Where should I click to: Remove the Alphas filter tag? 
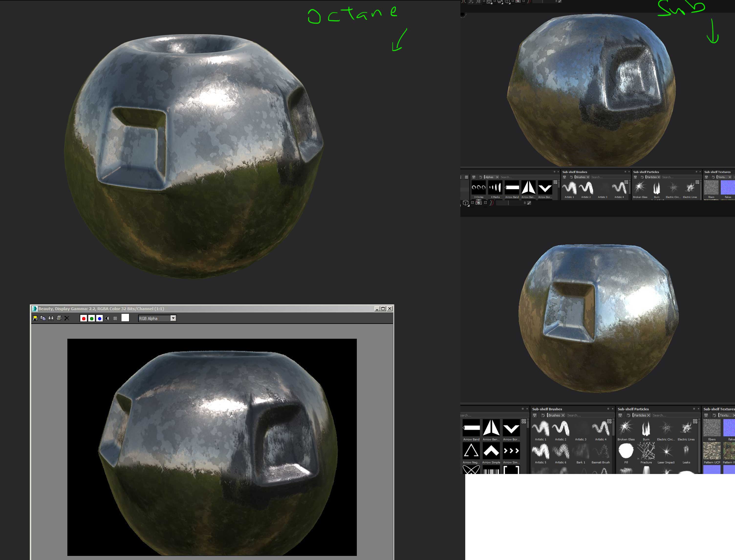click(497, 177)
